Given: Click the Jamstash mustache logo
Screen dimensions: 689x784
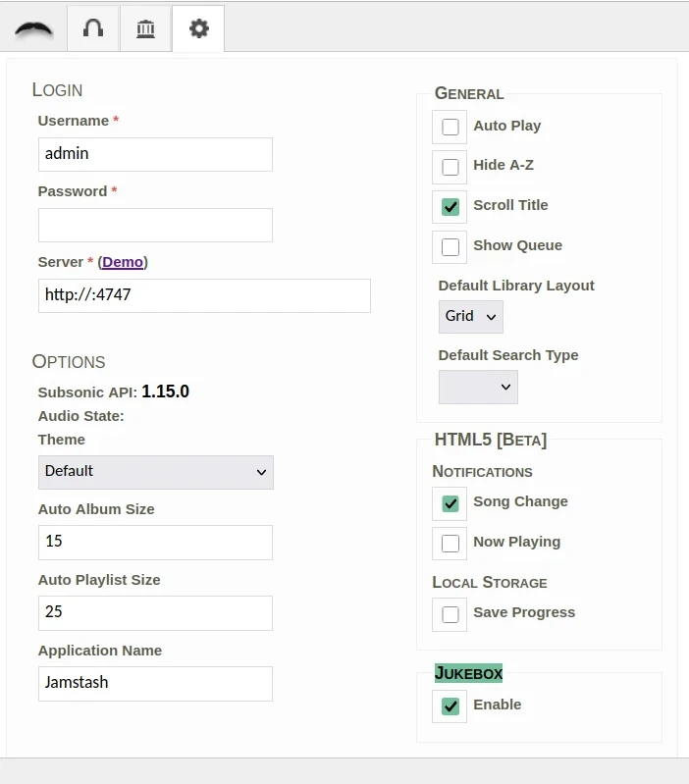Looking at the screenshot, I should click(34, 28).
